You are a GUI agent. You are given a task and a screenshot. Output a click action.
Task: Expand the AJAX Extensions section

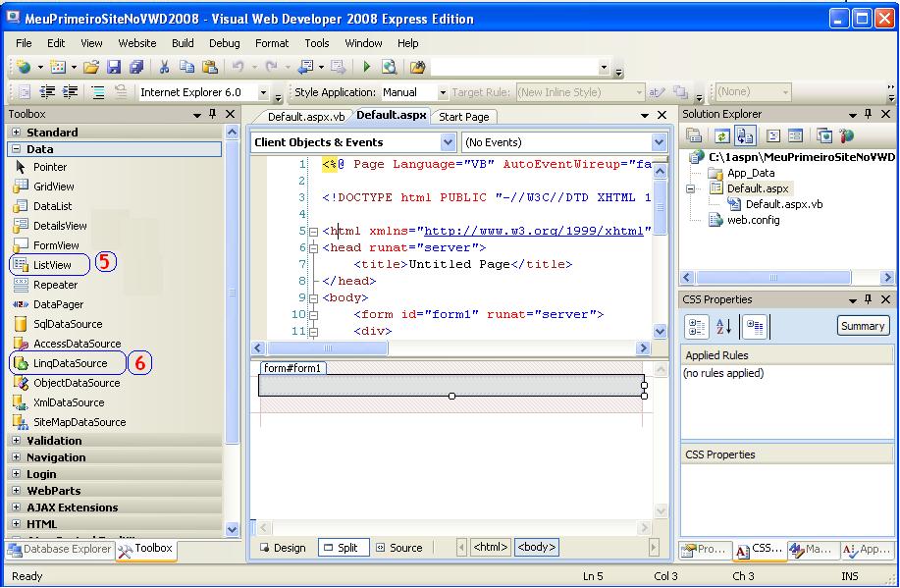(x=16, y=508)
